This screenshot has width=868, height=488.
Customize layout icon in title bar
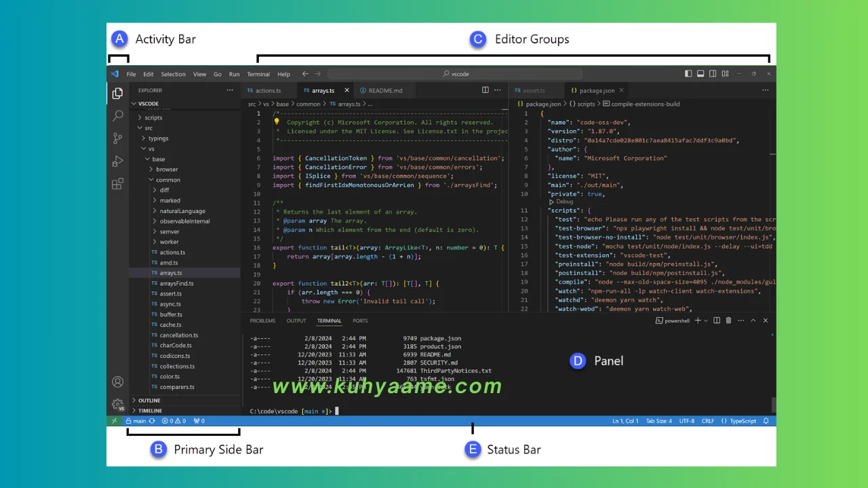[x=725, y=74]
